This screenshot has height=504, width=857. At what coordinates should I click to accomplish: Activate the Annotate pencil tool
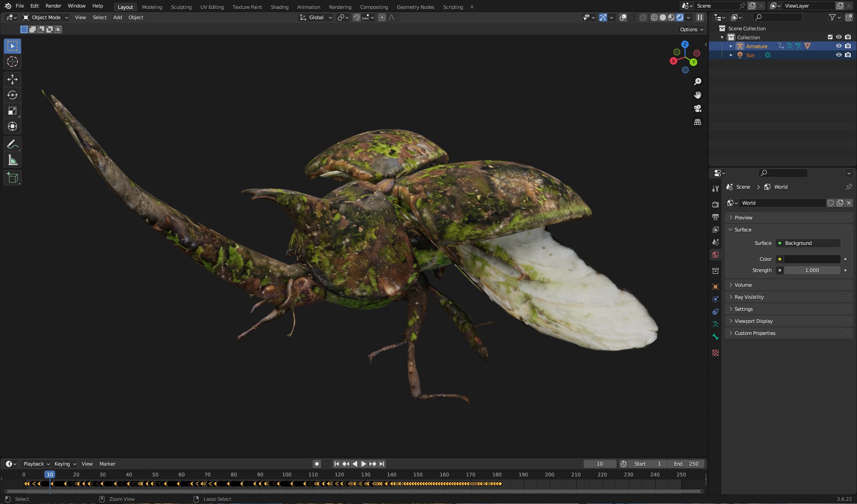pyautogui.click(x=12, y=145)
